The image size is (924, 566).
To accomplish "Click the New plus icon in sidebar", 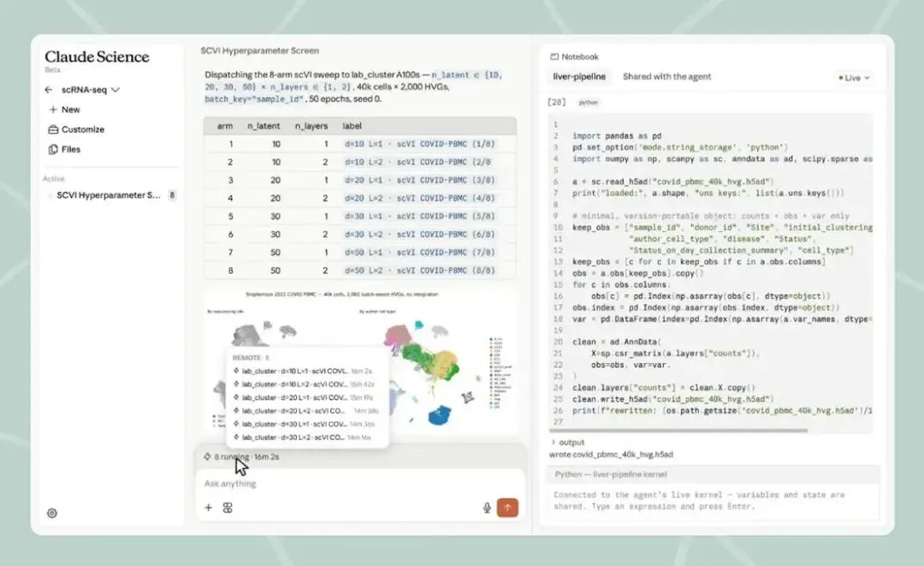I will coord(53,110).
